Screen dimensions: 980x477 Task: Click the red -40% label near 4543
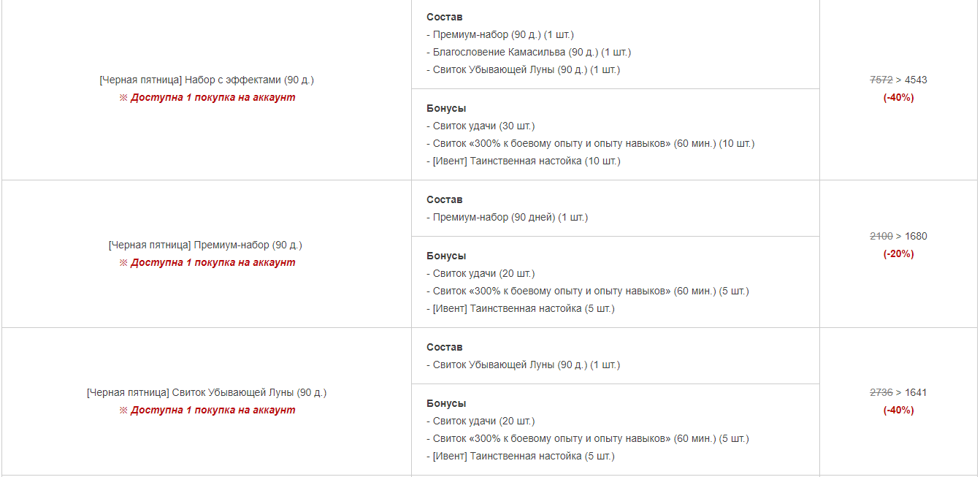[x=899, y=97]
